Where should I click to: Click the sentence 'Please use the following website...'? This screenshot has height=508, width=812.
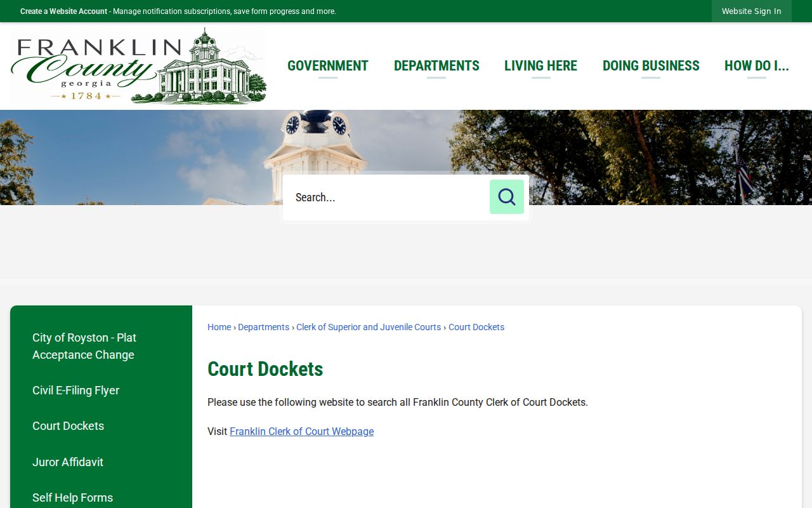click(398, 403)
